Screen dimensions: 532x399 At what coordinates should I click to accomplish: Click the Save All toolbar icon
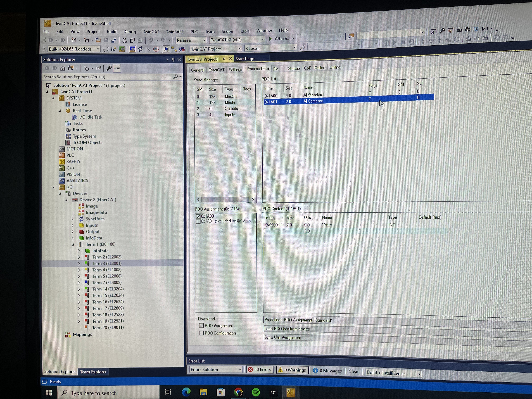click(x=114, y=40)
